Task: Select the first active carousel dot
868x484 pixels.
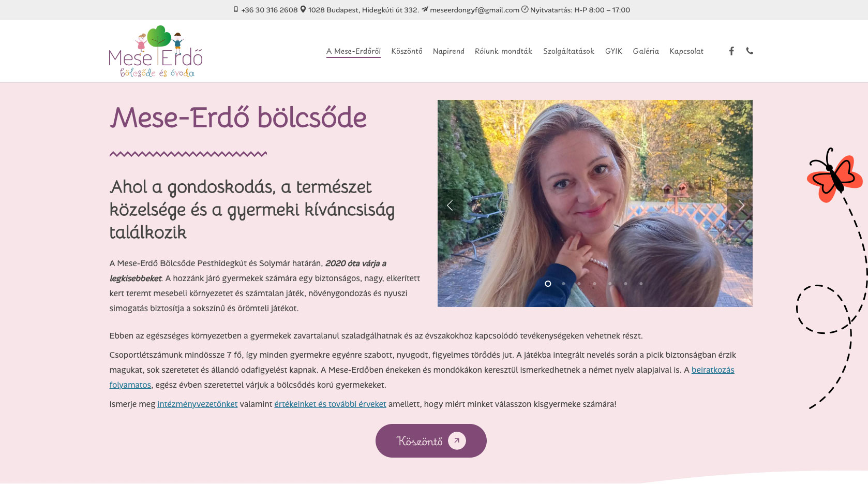Action: coord(548,284)
